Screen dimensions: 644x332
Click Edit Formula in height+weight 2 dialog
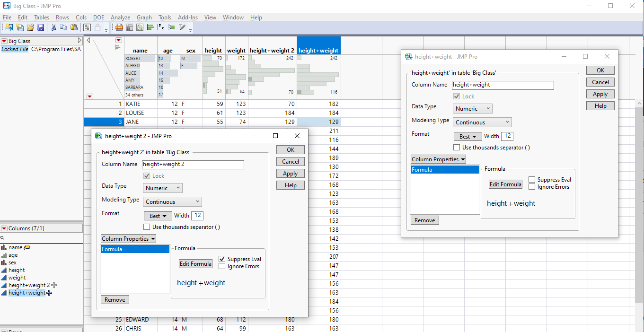(x=195, y=263)
